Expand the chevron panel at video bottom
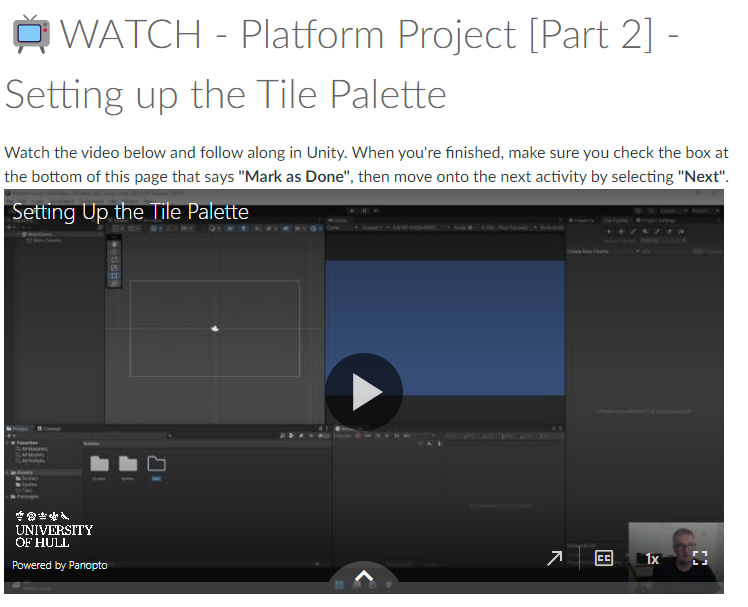 point(363,576)
